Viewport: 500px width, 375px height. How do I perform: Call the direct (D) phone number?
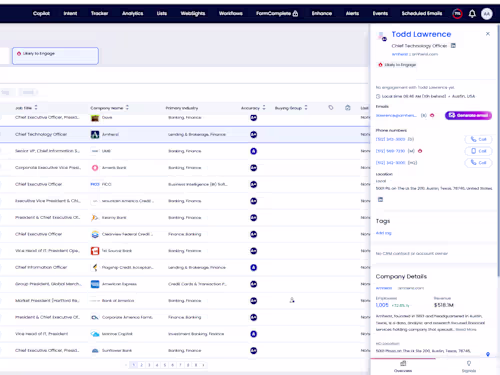click(478, 139)
